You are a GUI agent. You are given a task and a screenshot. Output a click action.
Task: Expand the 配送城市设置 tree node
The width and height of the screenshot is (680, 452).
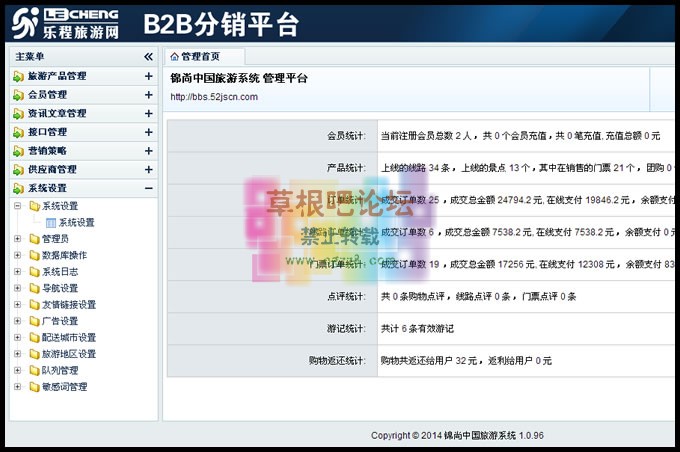17,337
